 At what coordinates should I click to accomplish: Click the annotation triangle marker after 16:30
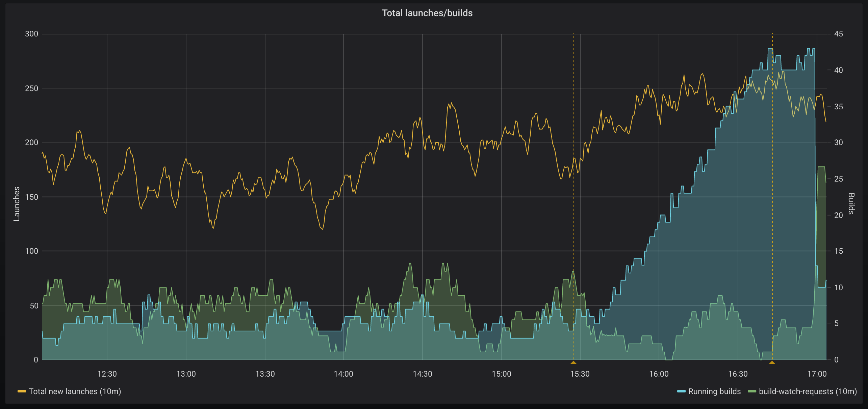click(x=772, y=362)
